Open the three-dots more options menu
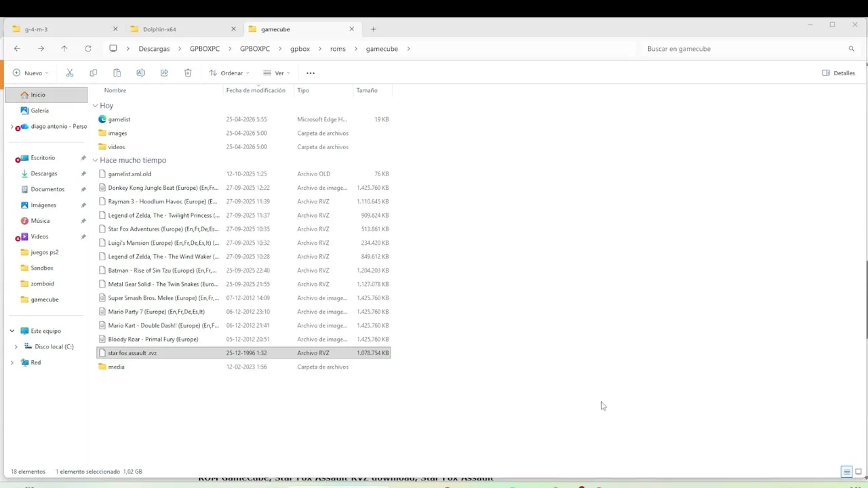The image size is (868, 488). (311, 73)
